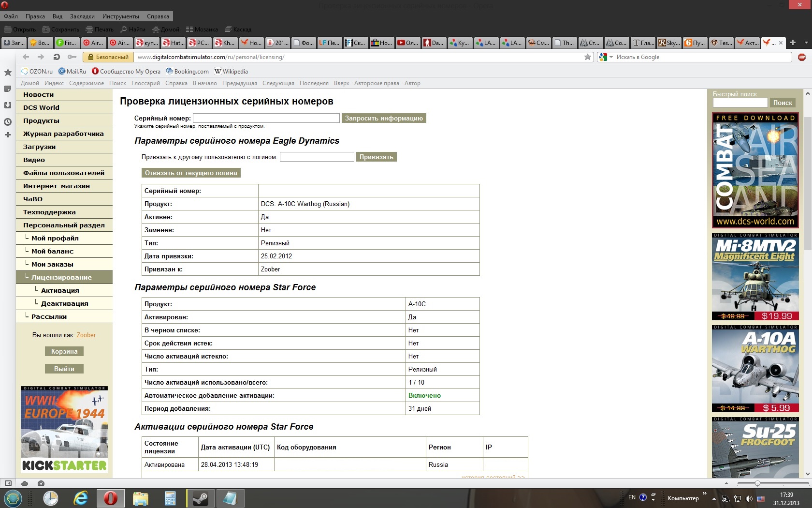Click the Запросить информацию button
Image resolution: width=812 pixels, height=508 pixels.
[x=384, y=118]
